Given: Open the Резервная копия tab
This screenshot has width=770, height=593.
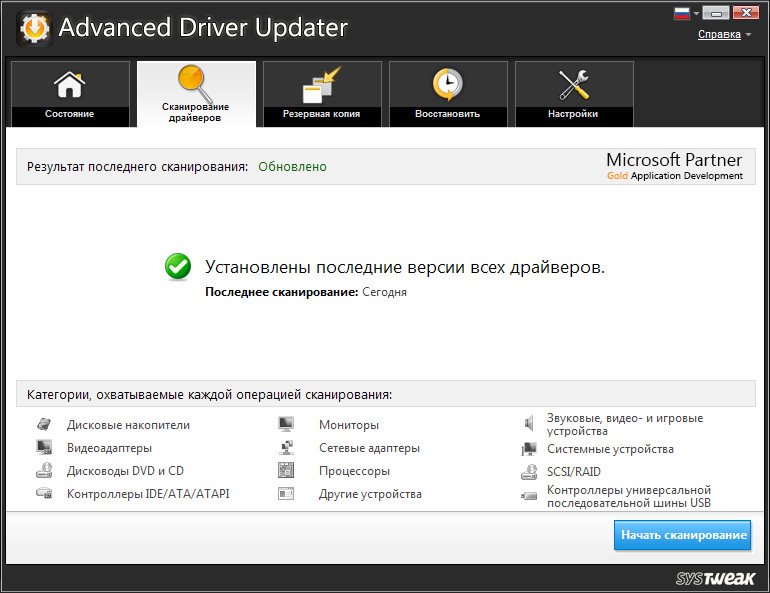Looking at the screenshot, I should tap(322, 94).
